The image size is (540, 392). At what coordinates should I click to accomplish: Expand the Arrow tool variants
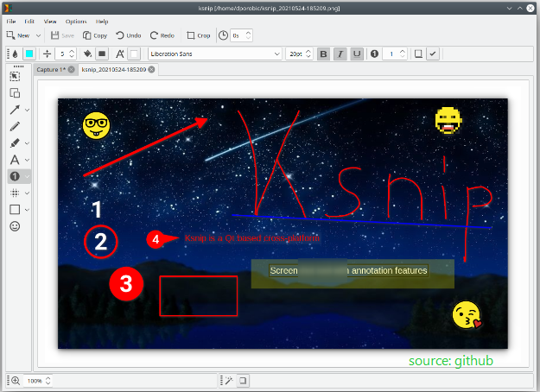click(x=27, y=111)
